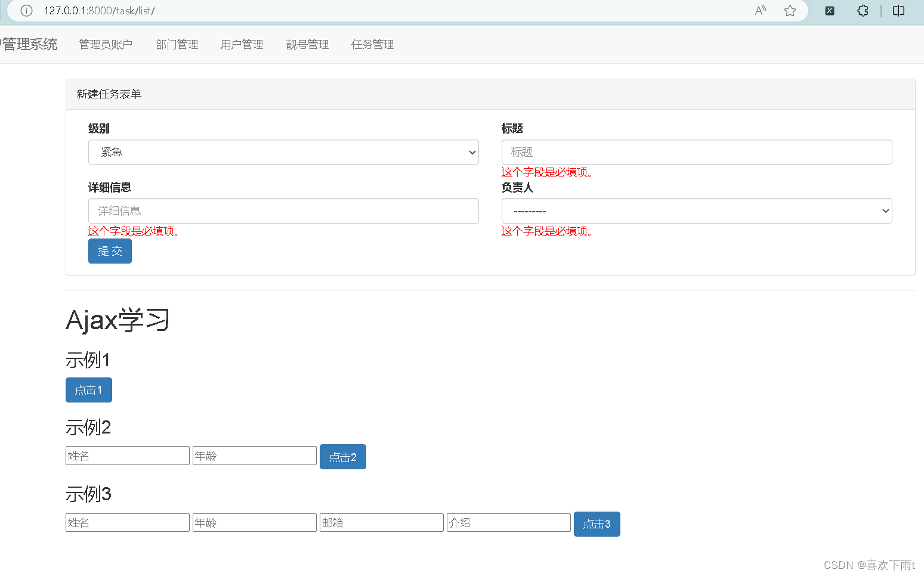The width and height of the screenshot is (924, 576).
Task: Expand the 负责人 dropdown
Action: 697,211
